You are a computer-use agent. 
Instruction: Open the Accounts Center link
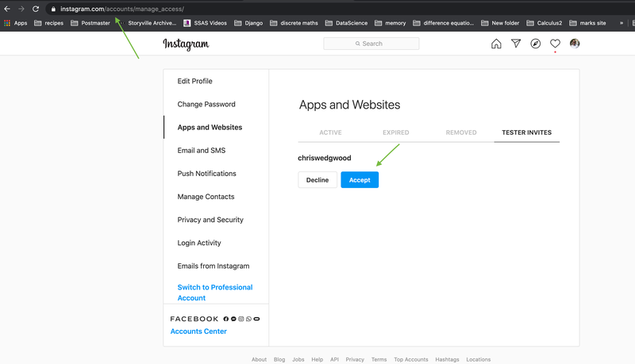[198, 331]
